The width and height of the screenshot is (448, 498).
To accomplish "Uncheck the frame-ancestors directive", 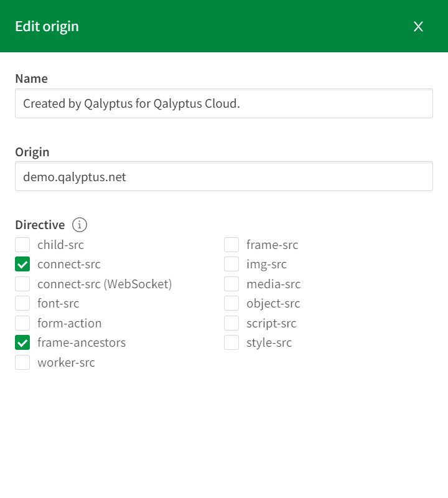I will [22, 342].
